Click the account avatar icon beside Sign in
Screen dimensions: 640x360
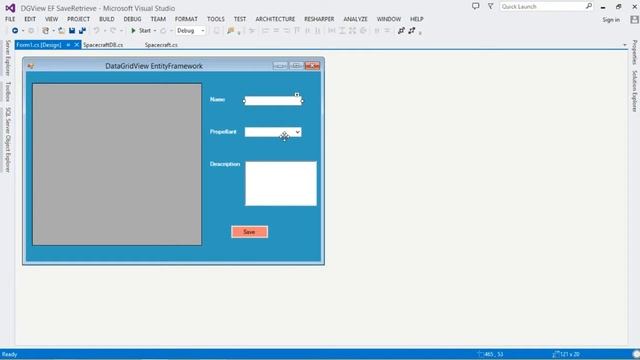(x=634, y=19)
